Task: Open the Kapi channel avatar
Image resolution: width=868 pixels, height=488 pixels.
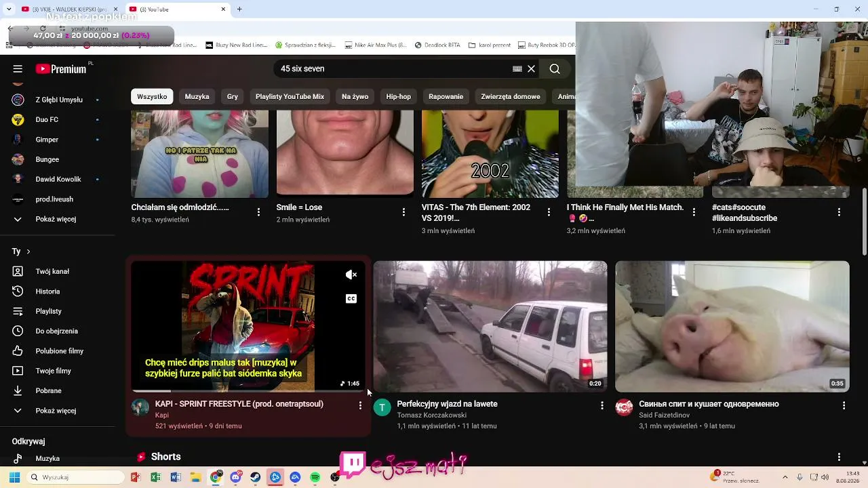Action: point(140,407)
